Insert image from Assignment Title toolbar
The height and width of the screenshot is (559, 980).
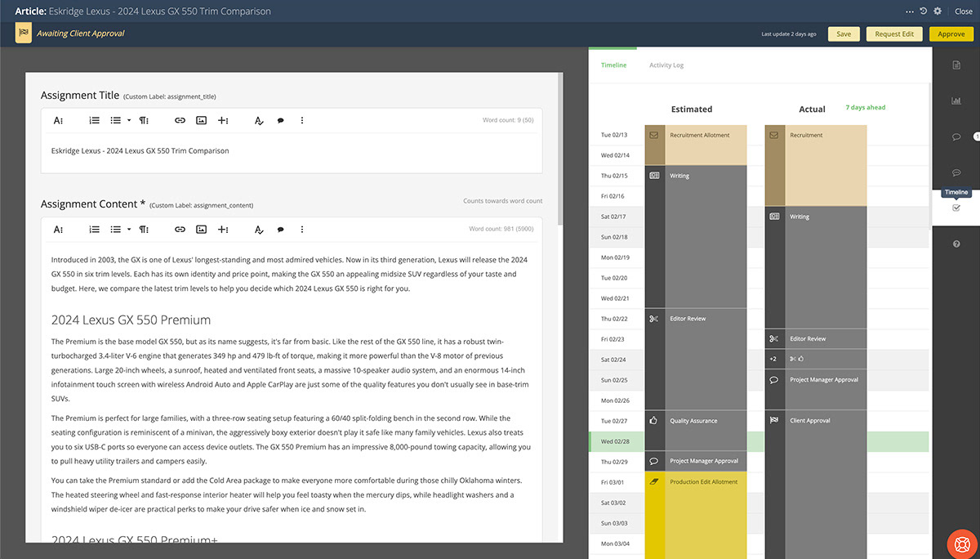click(x=201, y=120)
